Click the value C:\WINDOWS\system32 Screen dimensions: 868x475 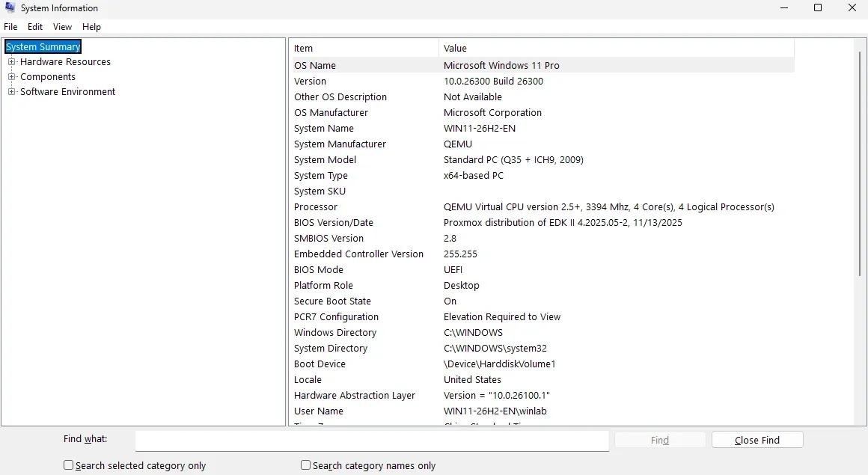tap(495, 349)
